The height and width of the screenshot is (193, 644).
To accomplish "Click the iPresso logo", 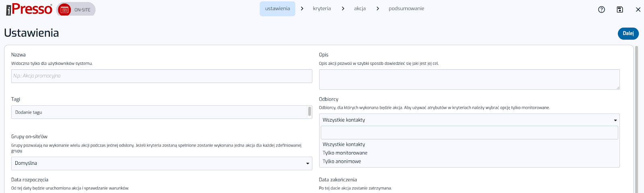I will (x=29, y=9).
